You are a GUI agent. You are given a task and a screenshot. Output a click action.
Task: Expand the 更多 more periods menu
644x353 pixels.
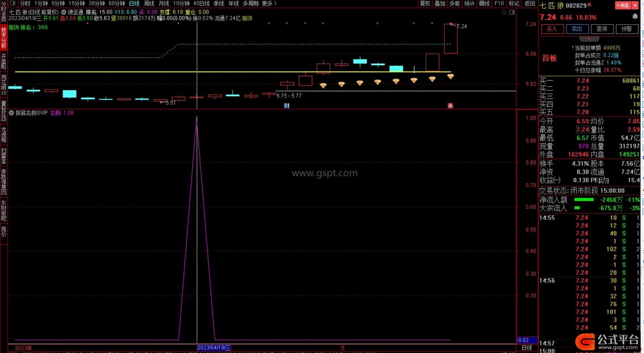(x=269, y=3)
